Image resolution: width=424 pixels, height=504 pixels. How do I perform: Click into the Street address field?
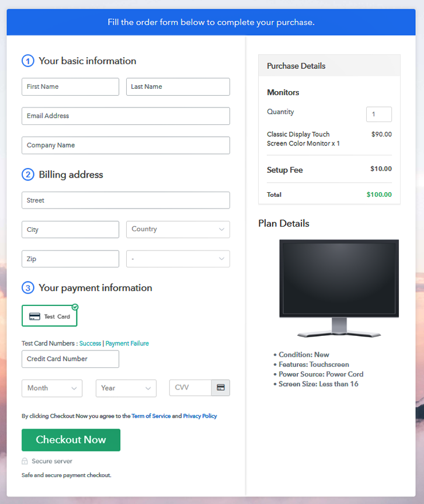[x=126, y=200]
